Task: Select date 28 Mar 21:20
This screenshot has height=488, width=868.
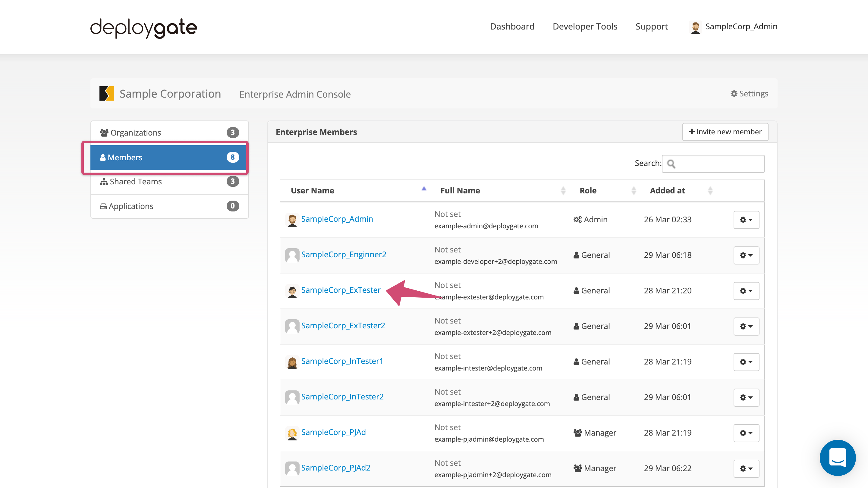Action: (668, 291)
